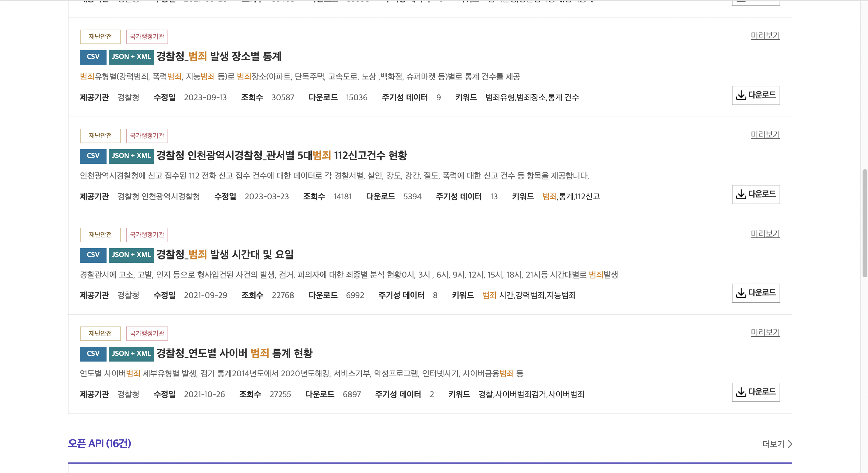Click CSV badge of 범죄 발생 장소별 통계
The width and height of the screenshot is (868, 473).
pyautogui.click(x=93, y=57)
